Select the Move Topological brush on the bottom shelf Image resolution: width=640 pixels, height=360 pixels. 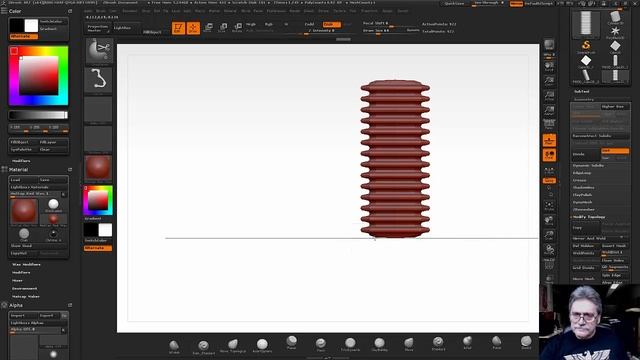(233, 345)
